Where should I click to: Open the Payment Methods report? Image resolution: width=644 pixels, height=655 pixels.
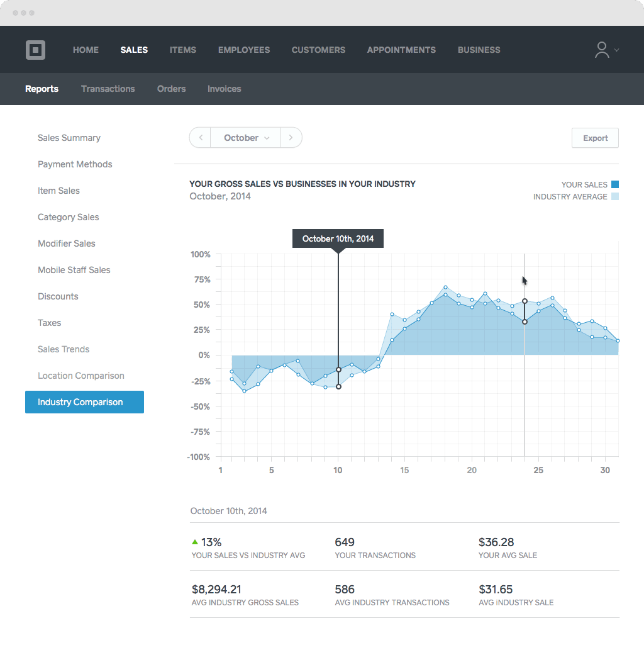coord(75,164)
